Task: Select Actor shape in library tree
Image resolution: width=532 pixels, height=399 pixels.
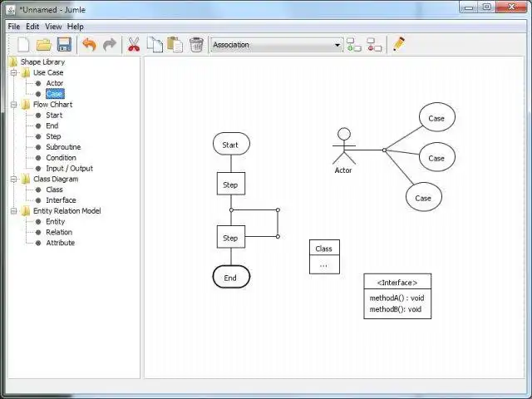Action: click(x=55, y=83)
